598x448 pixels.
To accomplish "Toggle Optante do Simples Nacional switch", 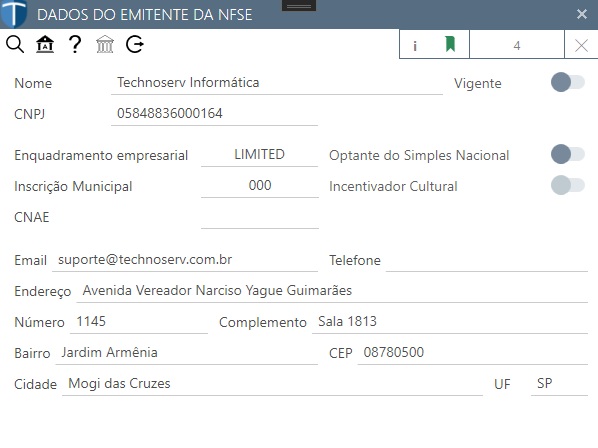I will [x=567, y=154].
